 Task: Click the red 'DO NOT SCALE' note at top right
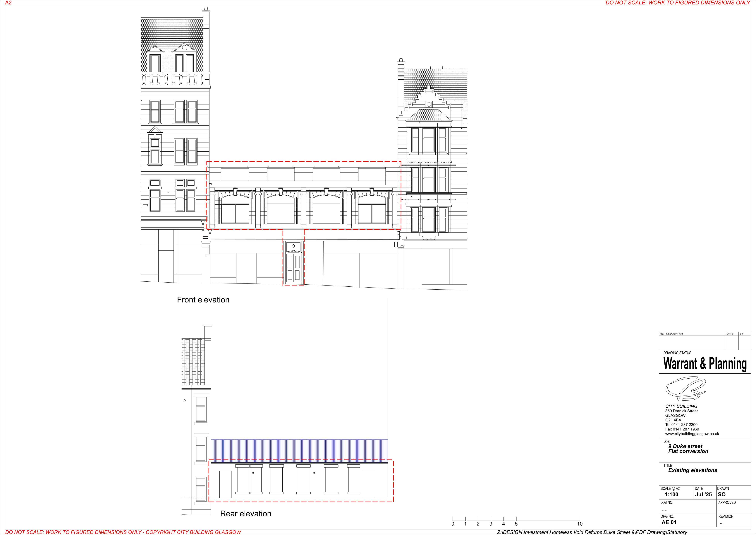pos(678,3)
